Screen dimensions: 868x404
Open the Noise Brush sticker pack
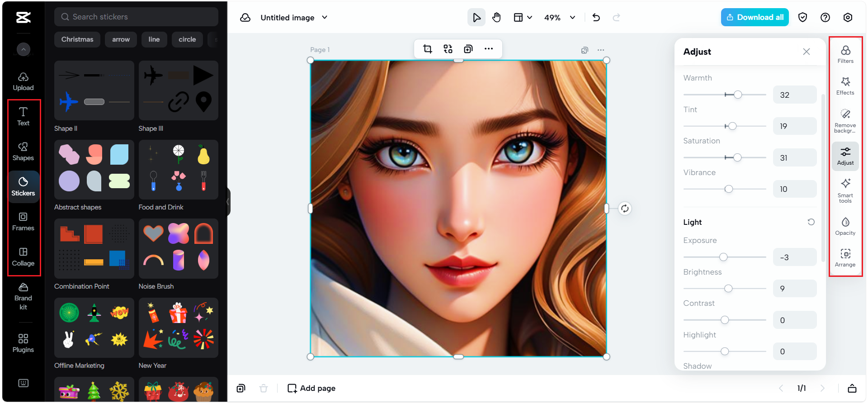[179, 249]
